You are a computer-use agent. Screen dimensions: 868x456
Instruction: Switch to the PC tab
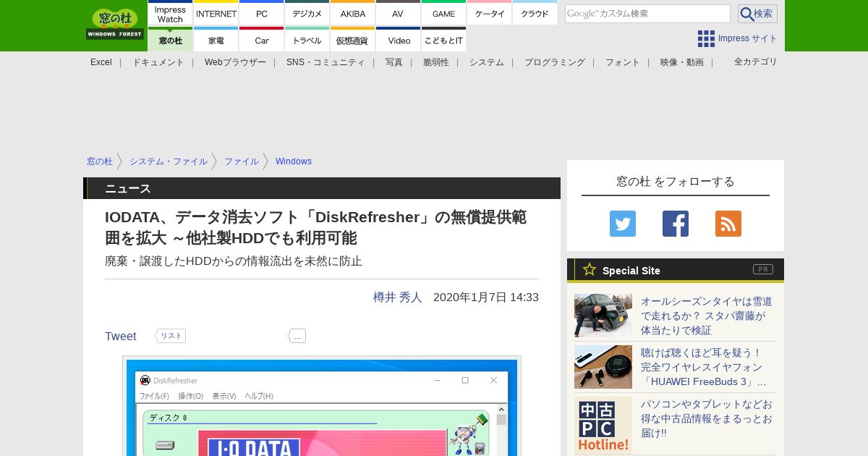coord(262,14)
